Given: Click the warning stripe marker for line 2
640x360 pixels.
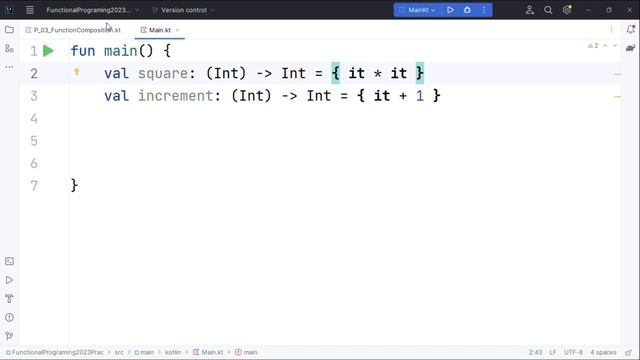Looking at the screenshot, I should coord(617,74).
